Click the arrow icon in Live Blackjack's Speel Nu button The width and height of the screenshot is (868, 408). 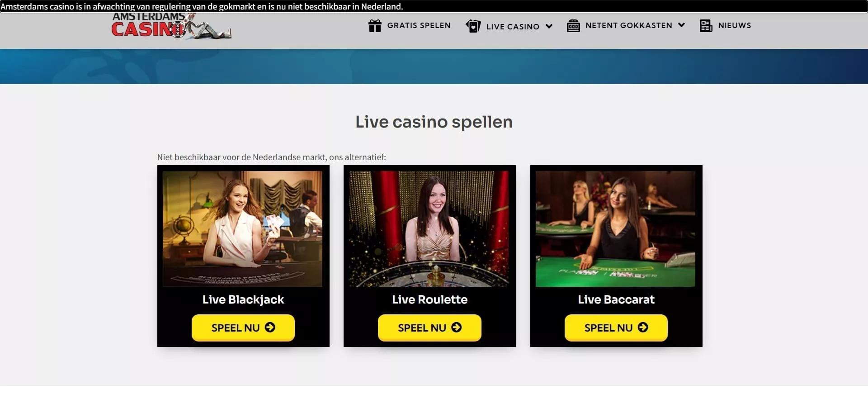pyautogui.click(x=270, y=327)
